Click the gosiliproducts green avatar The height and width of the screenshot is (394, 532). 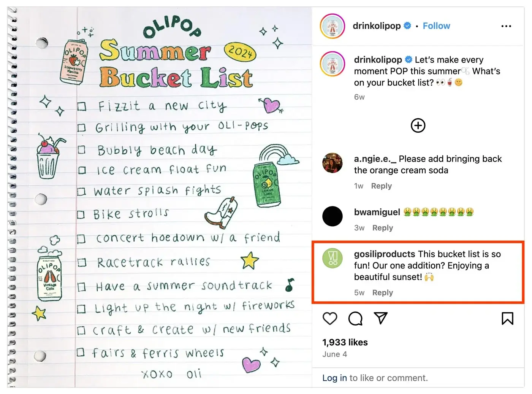point(332,258)
